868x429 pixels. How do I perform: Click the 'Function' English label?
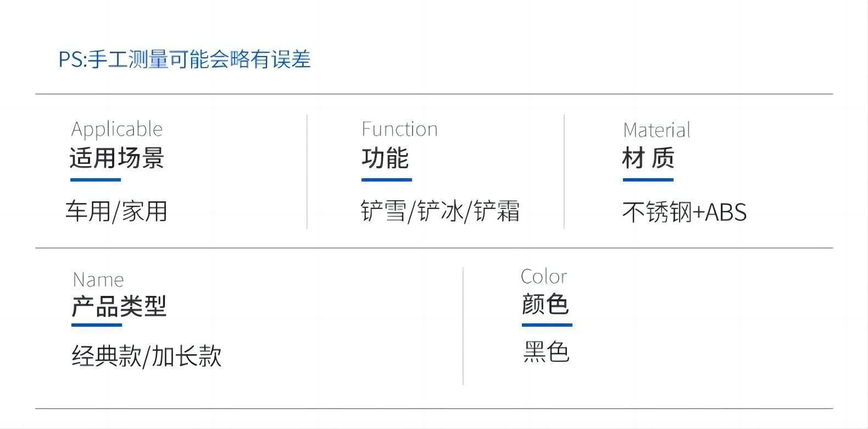coord(399,129)
